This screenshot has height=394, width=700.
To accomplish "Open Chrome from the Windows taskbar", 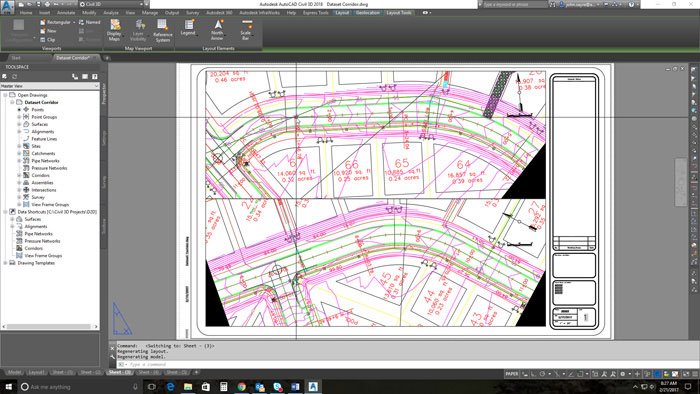I will click(242, 386).
